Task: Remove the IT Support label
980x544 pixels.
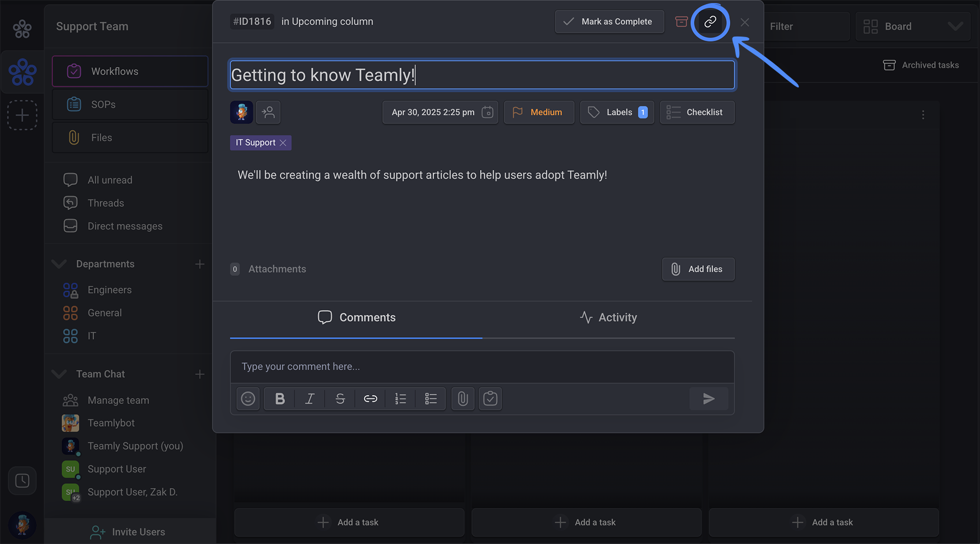Action: click(x=283, y=143)
